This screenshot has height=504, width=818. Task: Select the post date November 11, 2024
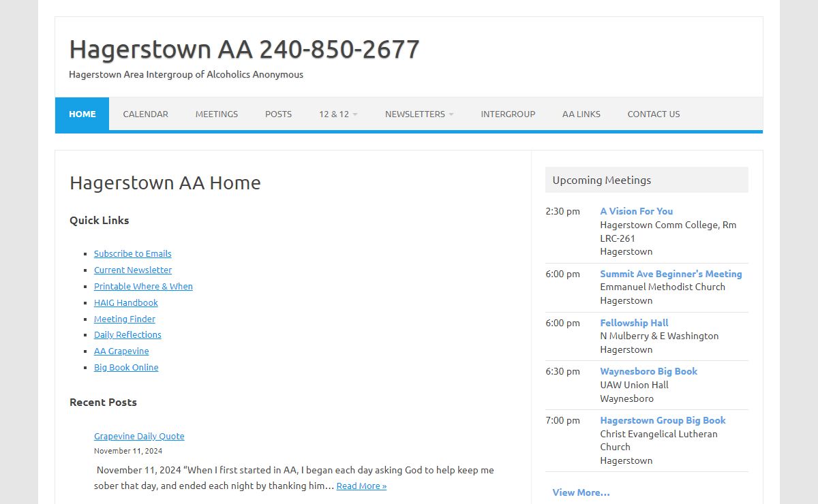pos(128,451)
